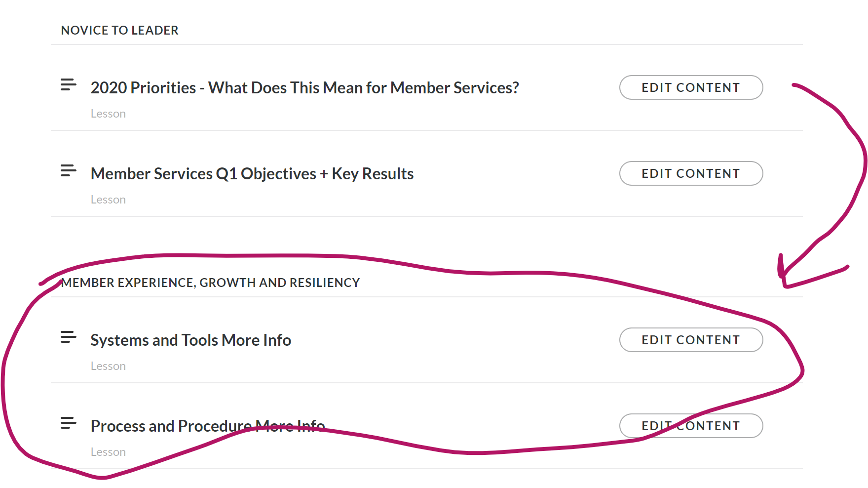Click the Lesson label under 2020 Priorities

point(108,114)
